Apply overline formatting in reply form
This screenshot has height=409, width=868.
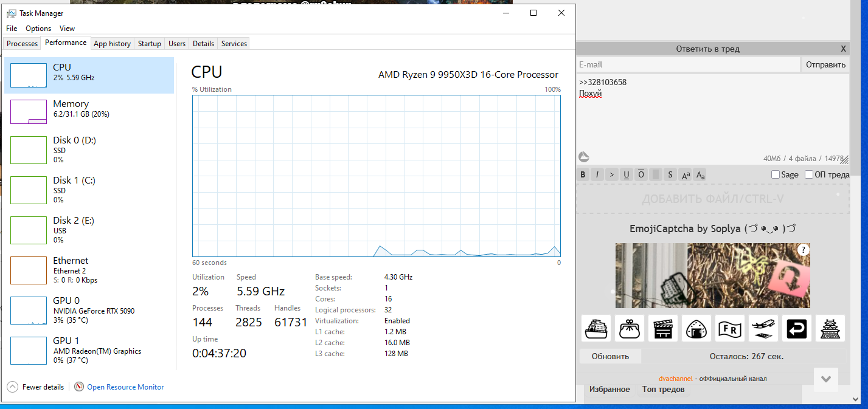[641, 174]
